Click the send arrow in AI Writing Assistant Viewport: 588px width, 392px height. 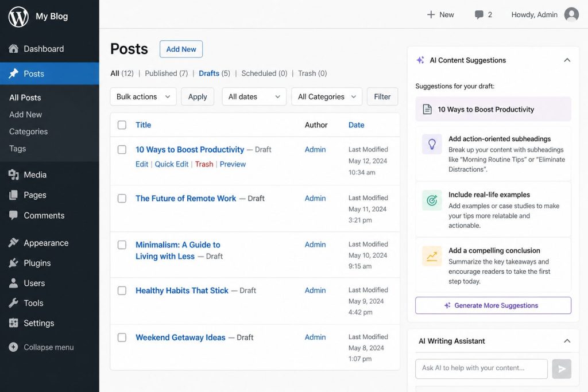[x=562, y=369]
